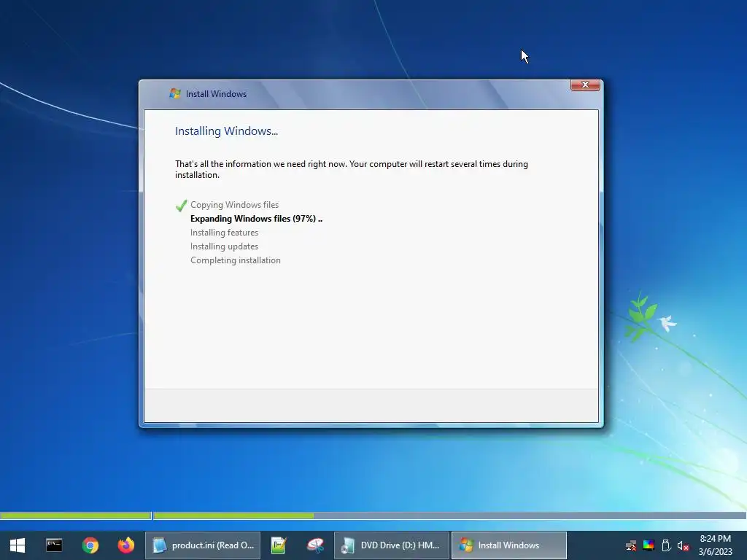
Task: Click the muted volume tray icon
Action: coord(683,545)
